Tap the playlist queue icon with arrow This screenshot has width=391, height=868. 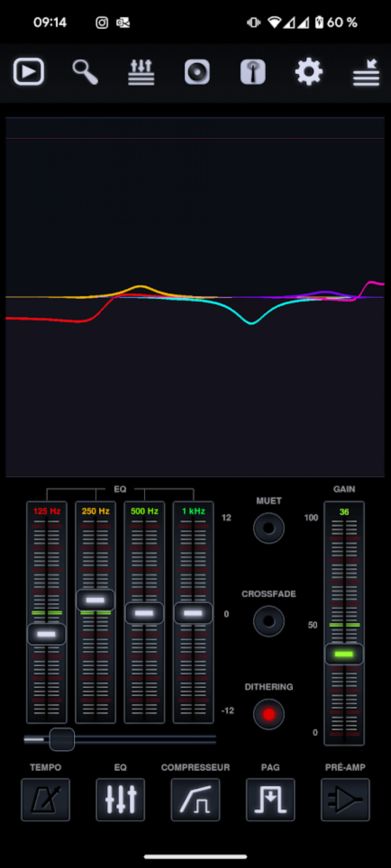tap(366, 72)
